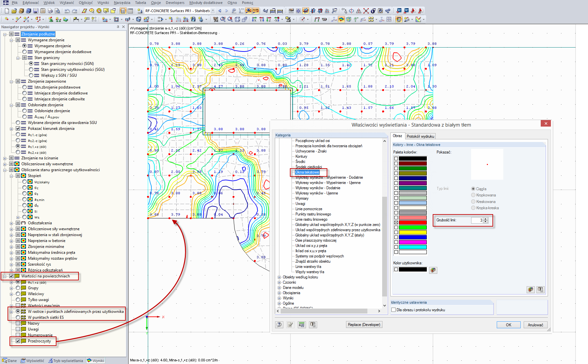Viewport: 588px width, 364px height.
Task: Enable 'Dla obrazu i protokołu wydruku' checkbox
Action: pyautogui.click(x=394, y=310)
